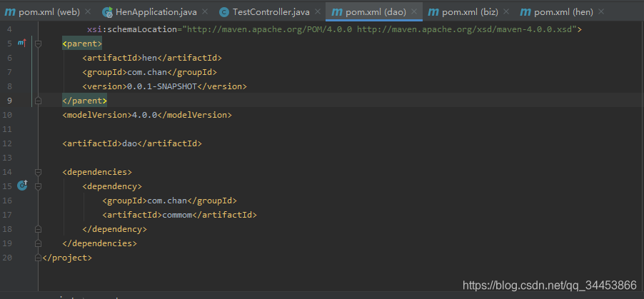The height and width of the screenshot is (299, 644).
Task: Click the 0.0.1-SNAPSHOT version value
Action: pyautogui.click(x=162, y=86)
